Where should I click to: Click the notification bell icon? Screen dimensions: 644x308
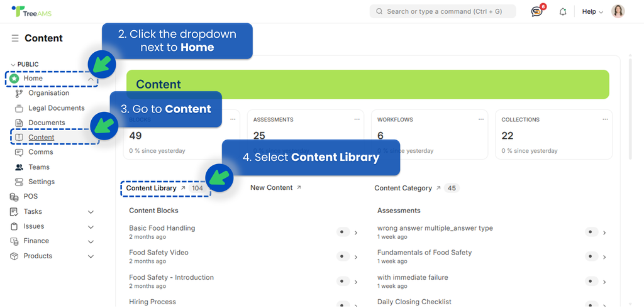(x=563, y=12)
